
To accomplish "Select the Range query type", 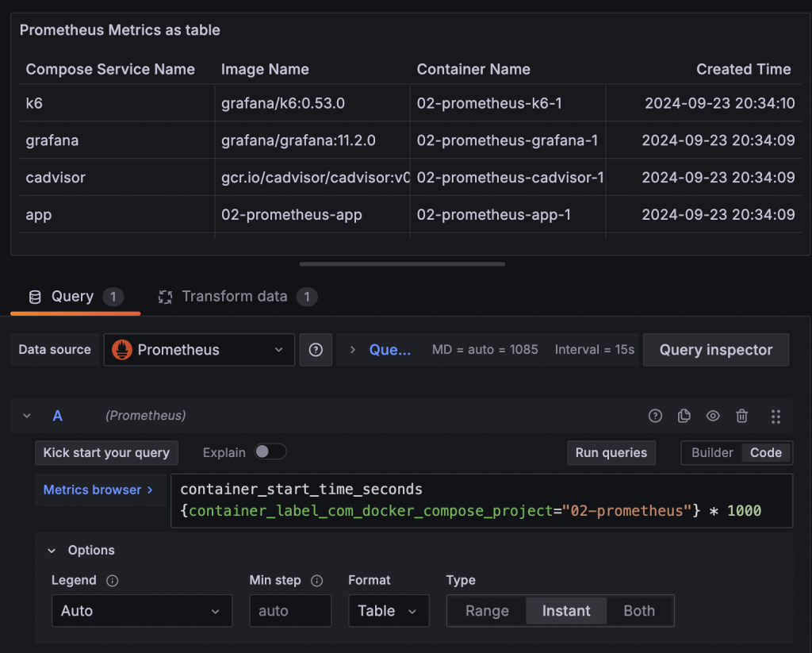I will click(487, 611).
